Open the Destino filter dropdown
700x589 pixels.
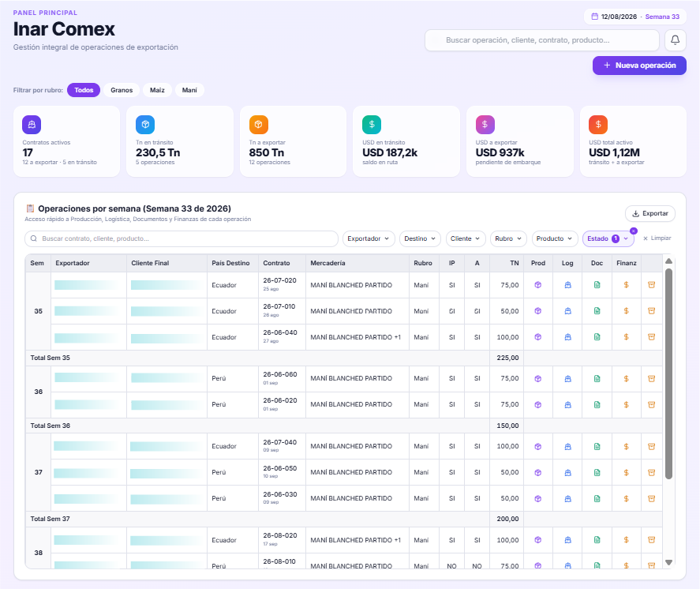pos(420,238)
